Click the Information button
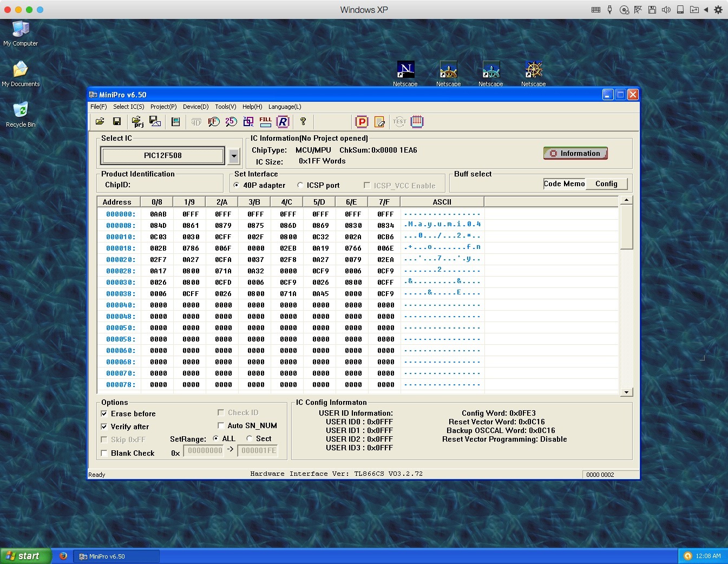The height and width of the screenshot is (564, 728). tap(575, 154)
